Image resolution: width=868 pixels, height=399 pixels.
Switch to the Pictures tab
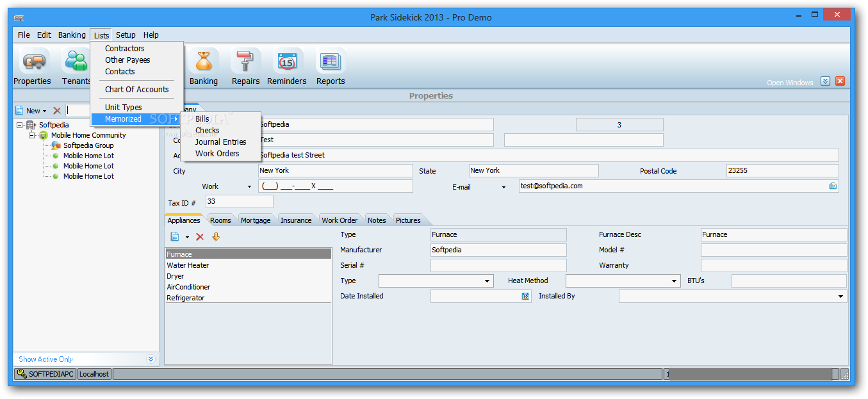(x=408, y=220)
